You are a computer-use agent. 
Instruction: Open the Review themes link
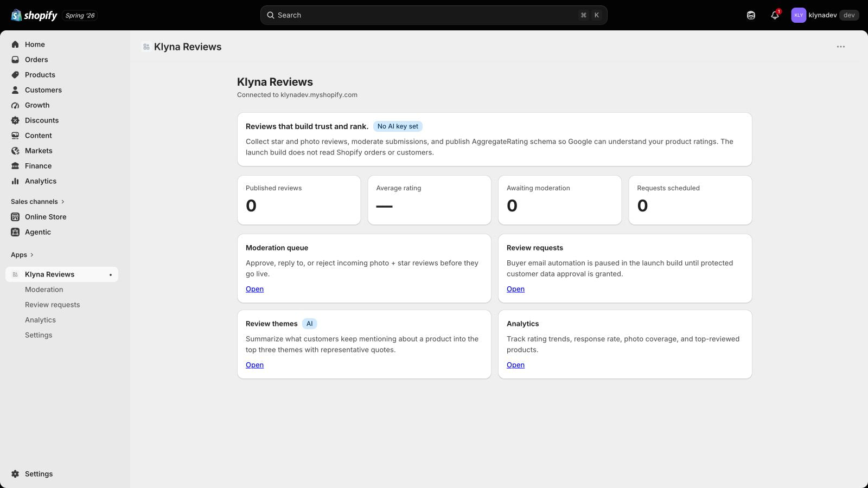(x=254, y=365)
